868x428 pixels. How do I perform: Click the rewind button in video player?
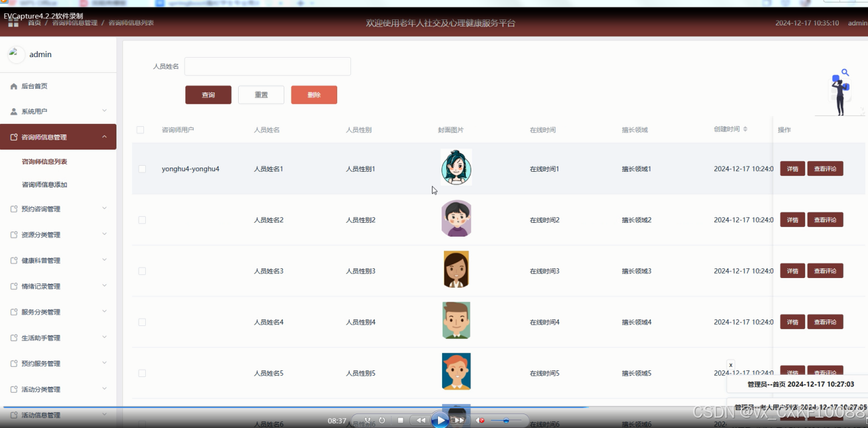[420, 420]
